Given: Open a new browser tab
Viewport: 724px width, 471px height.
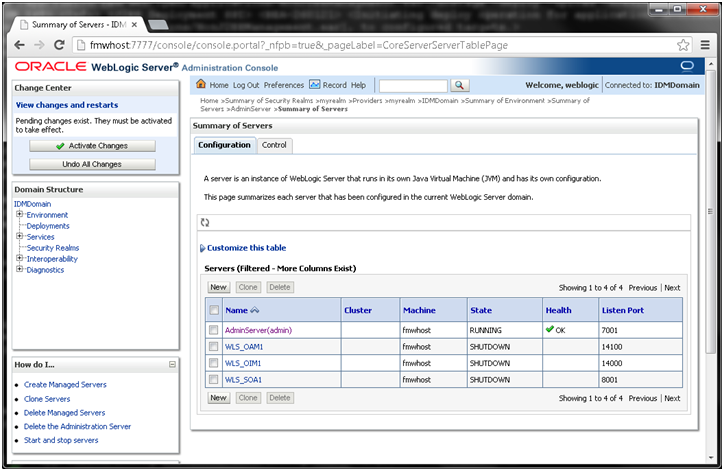Looking at the screenshot, I should (158, 24).
